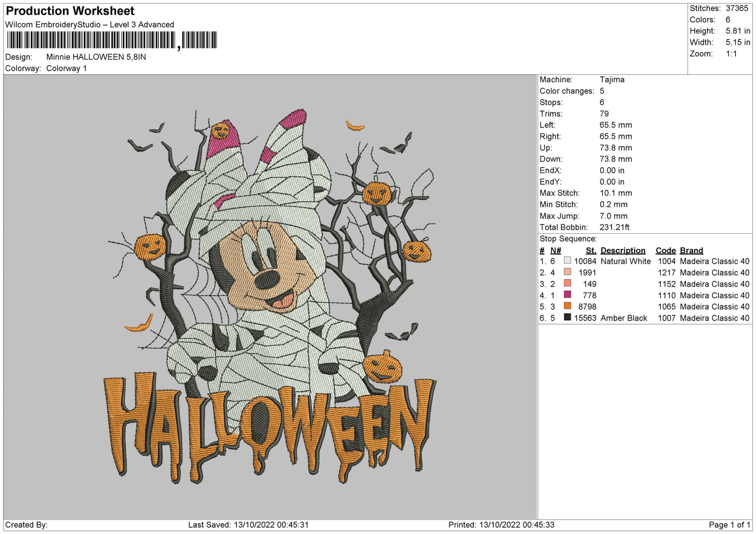Click the N# column header
Image resolution: width=756 pixels, height=534 pixels.
556,251
